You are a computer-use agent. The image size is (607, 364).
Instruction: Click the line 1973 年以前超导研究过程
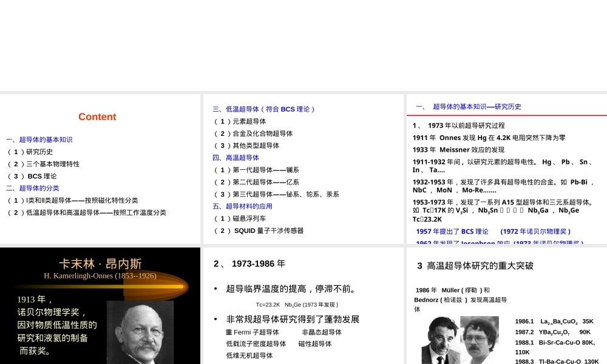pyautogui.click(x=459, y=126)
